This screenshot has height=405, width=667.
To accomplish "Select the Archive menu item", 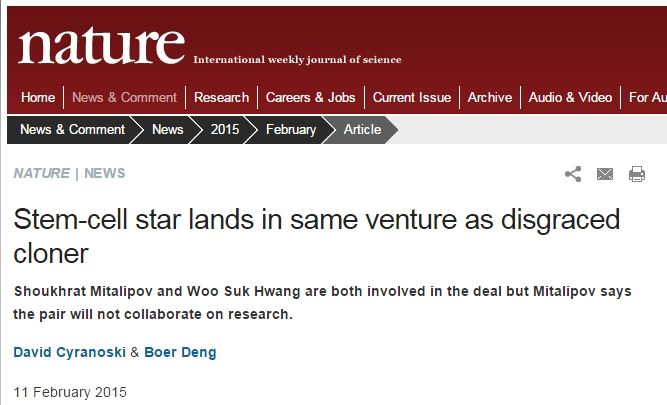I will pyautogui.click(x=490, y=97).
